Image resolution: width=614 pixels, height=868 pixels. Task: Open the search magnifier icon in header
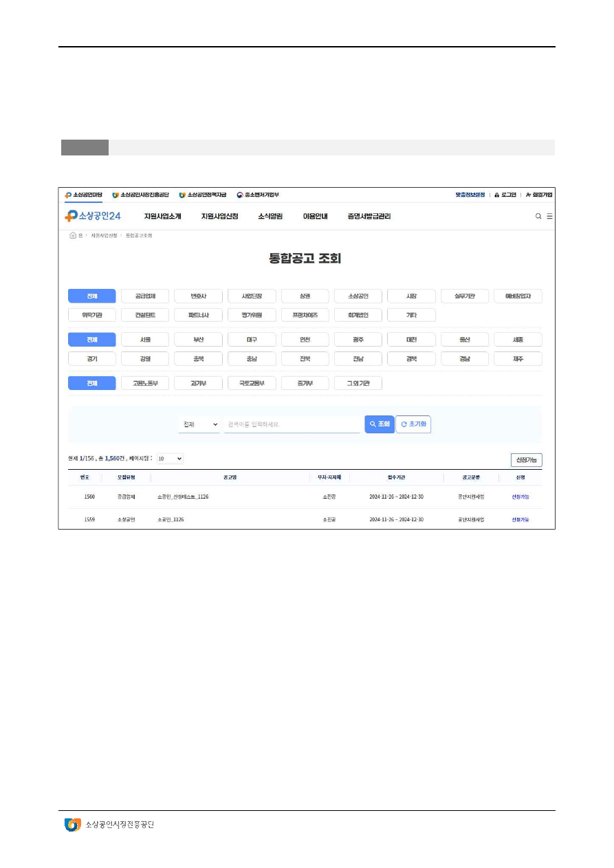point(538,216)
